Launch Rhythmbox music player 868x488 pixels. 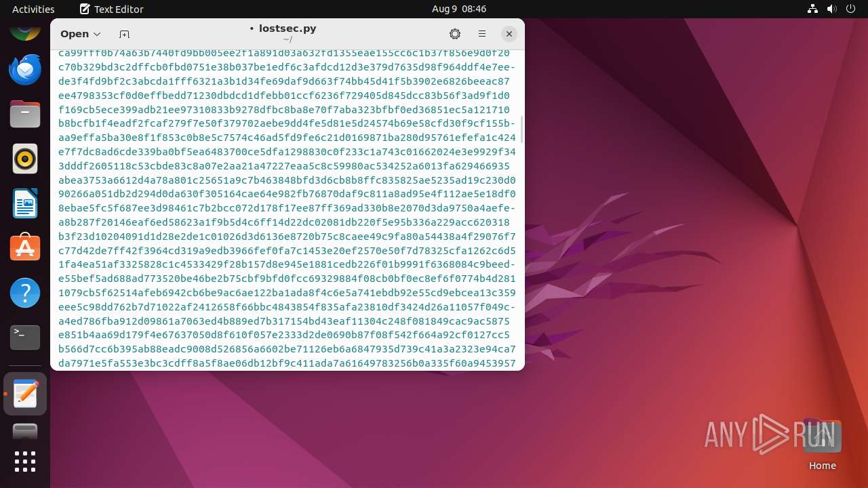(25, 159)
